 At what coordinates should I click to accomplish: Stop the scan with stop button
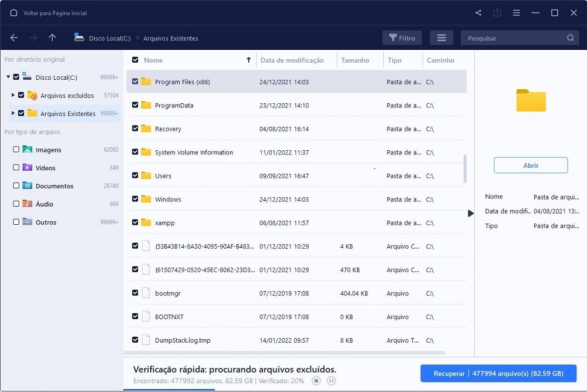pos(316,381)
